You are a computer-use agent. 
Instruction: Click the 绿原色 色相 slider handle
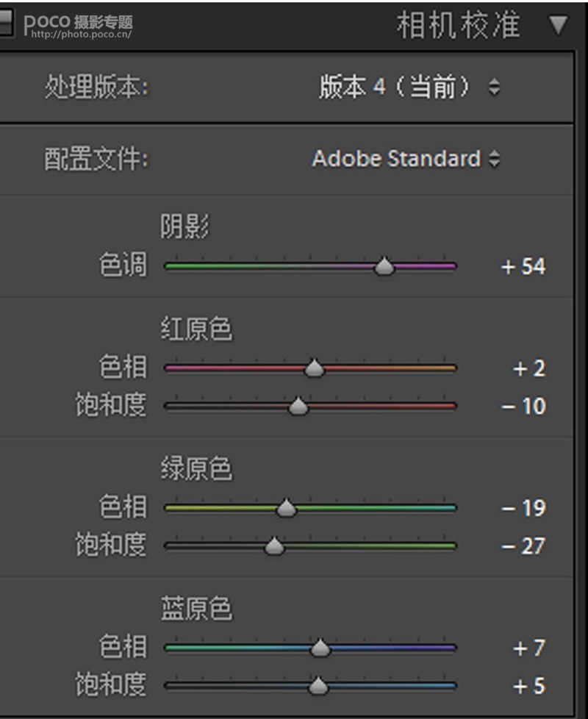pyautogui.click(x=287, y=507)
